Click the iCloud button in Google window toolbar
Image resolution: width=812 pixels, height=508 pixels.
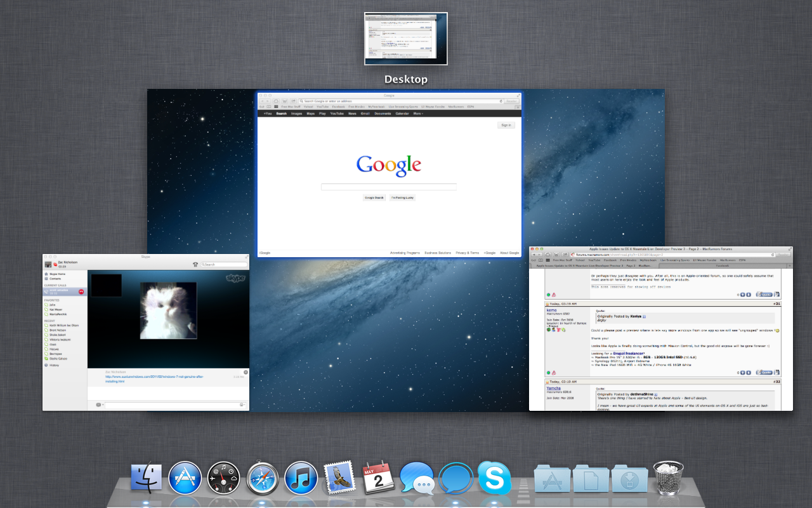tap(276, 101)
